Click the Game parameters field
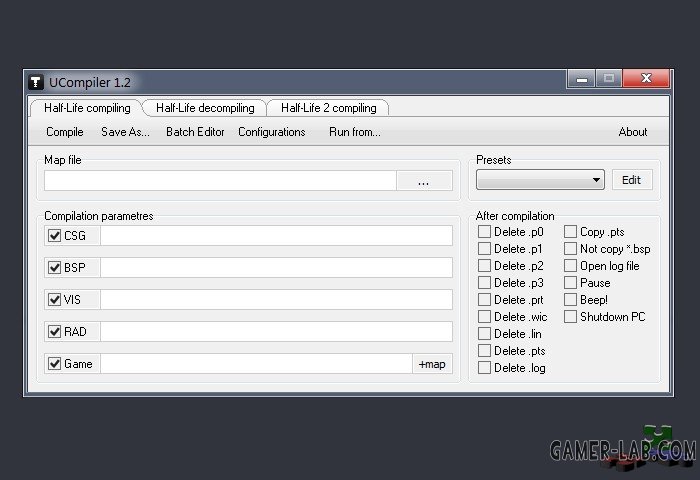The image size is (700, 480). [256, 364]
